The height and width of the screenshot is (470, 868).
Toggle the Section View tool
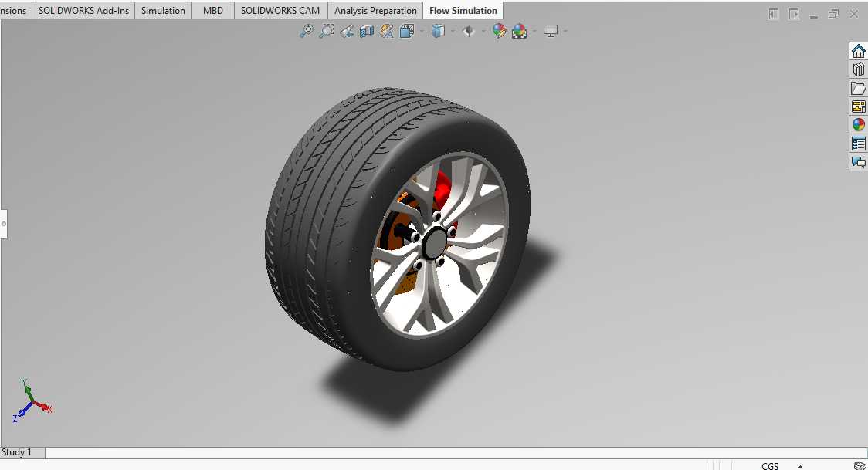pyautogui.click(x=367, y=31)
